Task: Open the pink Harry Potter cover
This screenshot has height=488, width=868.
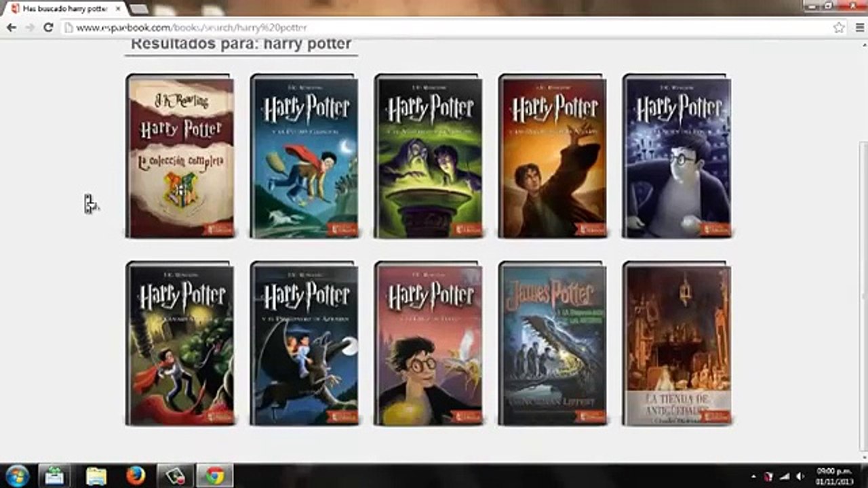Action: (x=429, y=344)
